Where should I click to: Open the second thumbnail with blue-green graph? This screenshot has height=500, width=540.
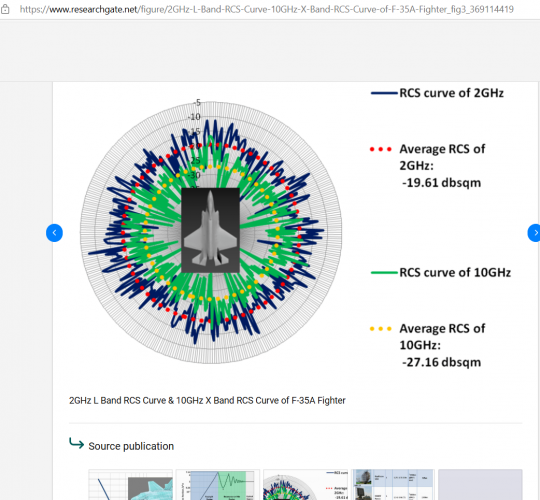[x=218, y=485]
